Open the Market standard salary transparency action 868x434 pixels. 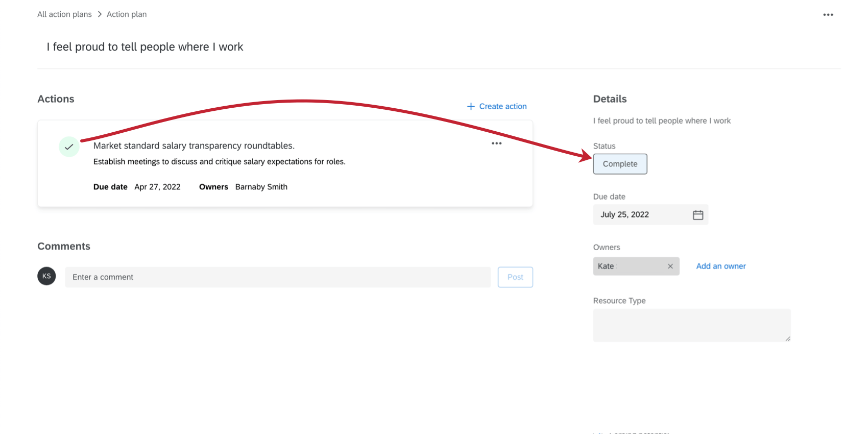tap(194, 146)
